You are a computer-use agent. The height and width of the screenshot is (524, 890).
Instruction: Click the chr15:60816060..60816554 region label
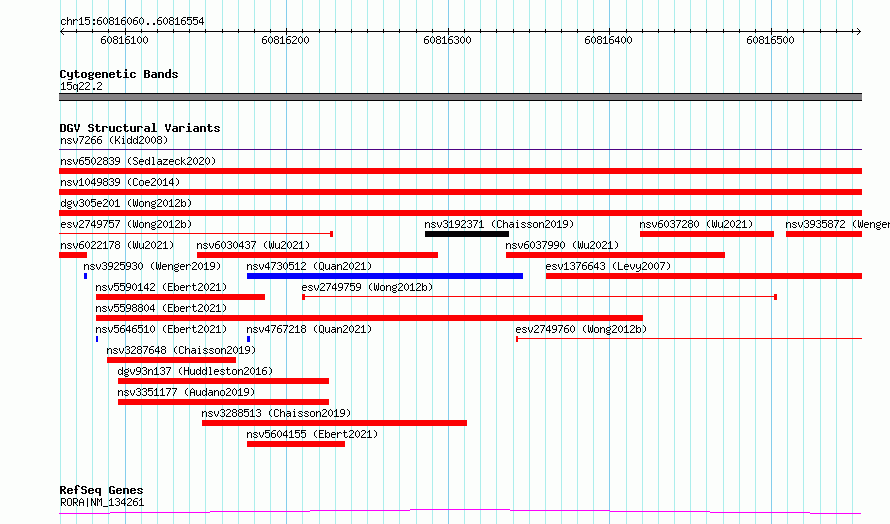(x=132, y=22)
